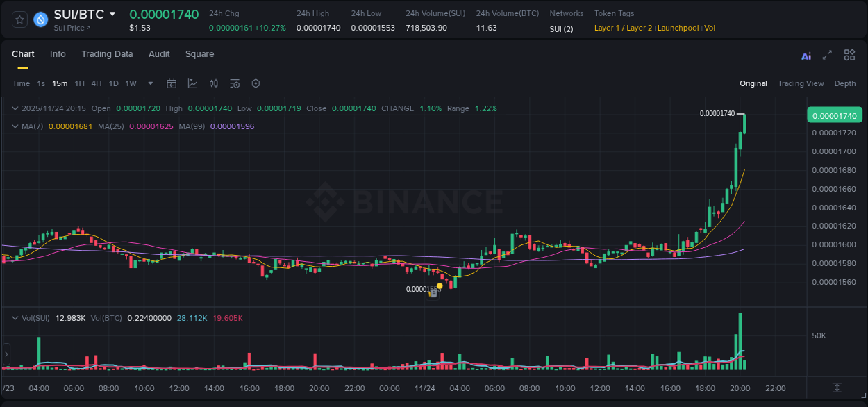Screen dimensions: 868x407
Task: Switch chart to 1D interval
Action: [x=113, y=83]
